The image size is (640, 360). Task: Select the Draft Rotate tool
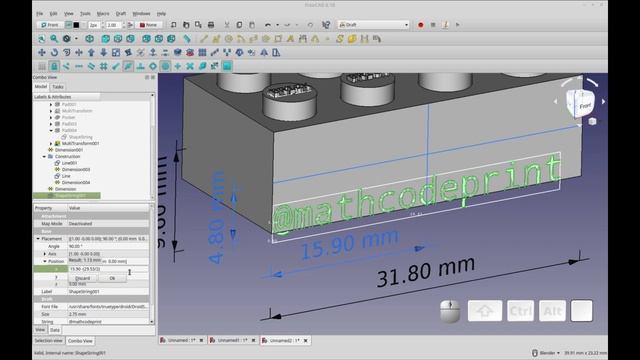pos(54,52)
